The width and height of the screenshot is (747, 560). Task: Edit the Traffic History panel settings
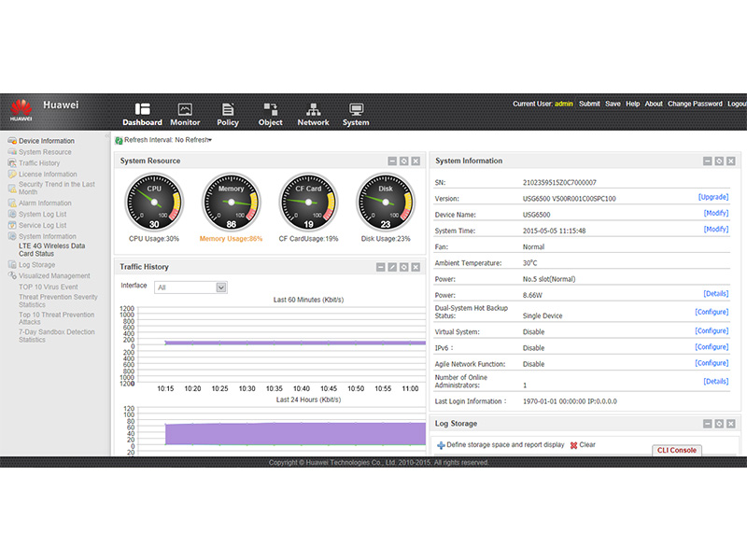point(392,267)
